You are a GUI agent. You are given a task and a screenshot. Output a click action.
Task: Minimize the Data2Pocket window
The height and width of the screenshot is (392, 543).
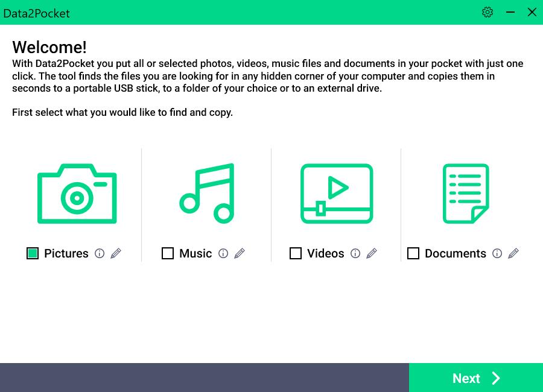coord(510,12)
